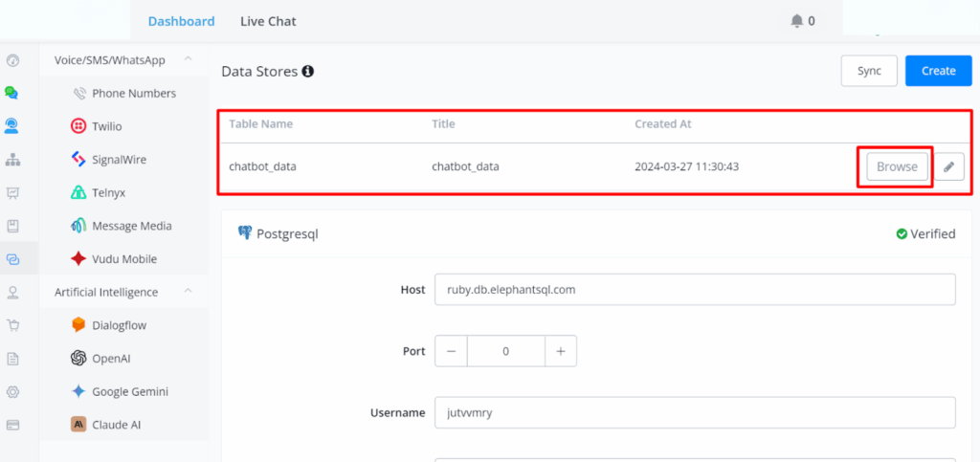The height and width of the screenshot is (462, 980).
Task: Collapse the Artificial Intelligence section
Action: (x=189, y=292)
